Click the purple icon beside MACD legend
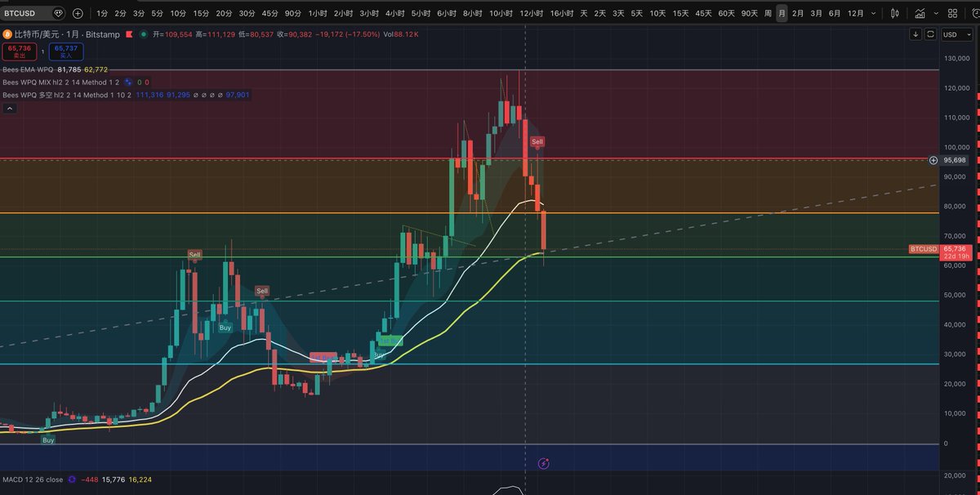The width and height of the screenshot is (980, 495). [x=72, y=479]
